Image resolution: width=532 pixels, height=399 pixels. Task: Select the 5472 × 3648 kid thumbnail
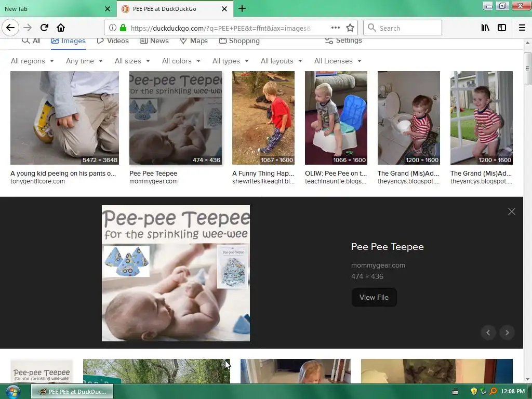[64, 118]
